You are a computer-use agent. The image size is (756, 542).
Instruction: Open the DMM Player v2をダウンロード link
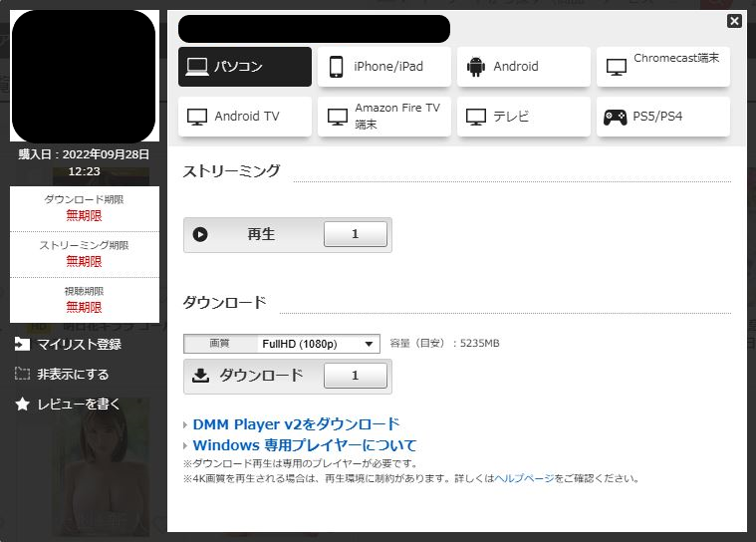pos(296,424)
